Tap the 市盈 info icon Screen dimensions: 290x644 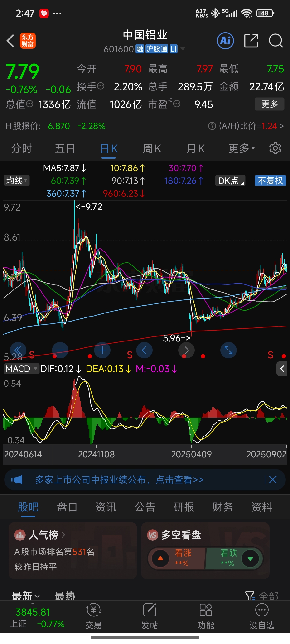[177, 104]
